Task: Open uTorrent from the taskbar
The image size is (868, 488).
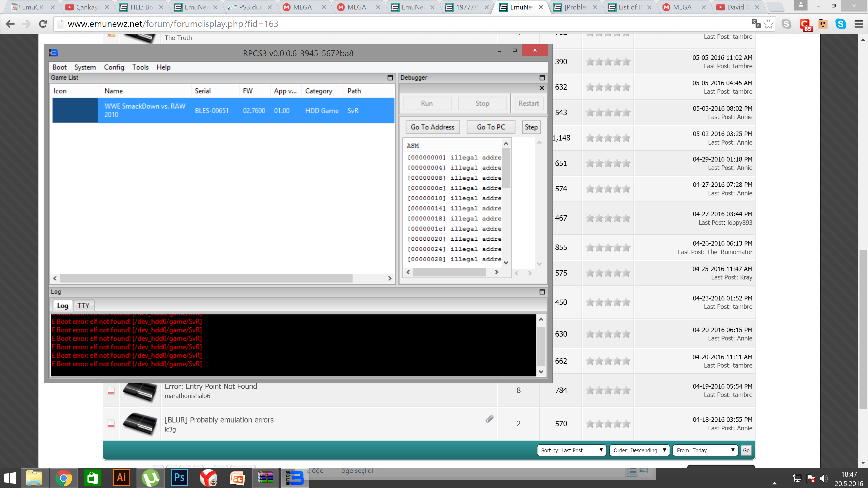Action: [150, 478]
